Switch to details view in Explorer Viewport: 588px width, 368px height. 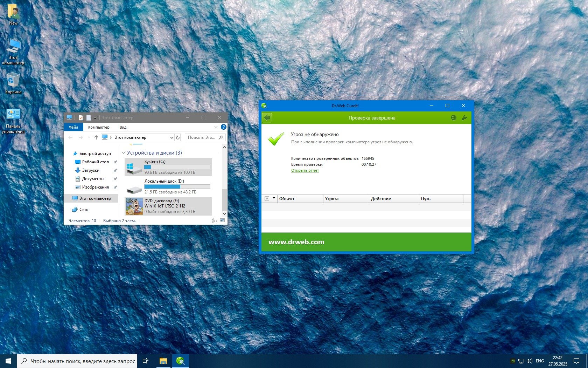pyautogui.click(x=214, y=220)
